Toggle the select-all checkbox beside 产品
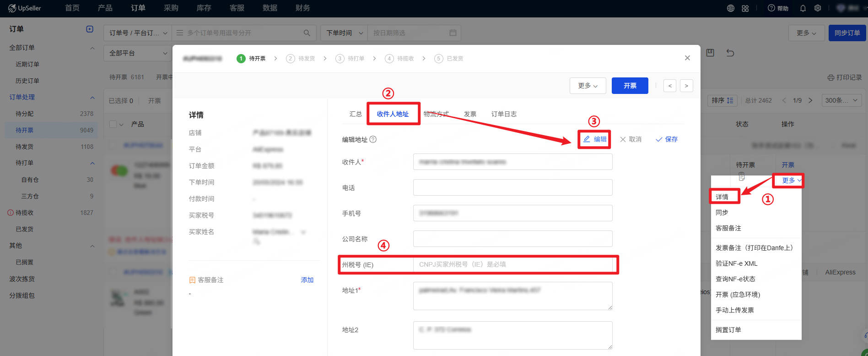 pyautogui.click(x=113, y=124)
